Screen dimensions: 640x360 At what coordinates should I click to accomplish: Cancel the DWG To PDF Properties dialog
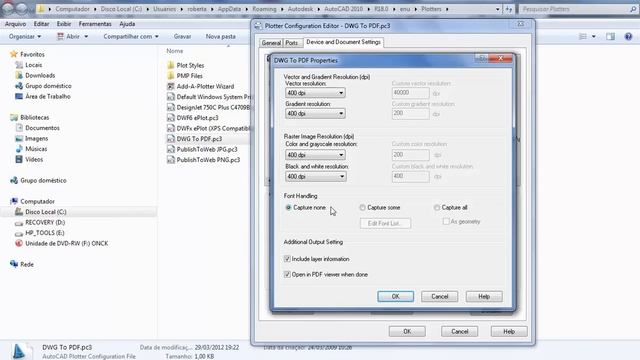(x=440, y=296)
